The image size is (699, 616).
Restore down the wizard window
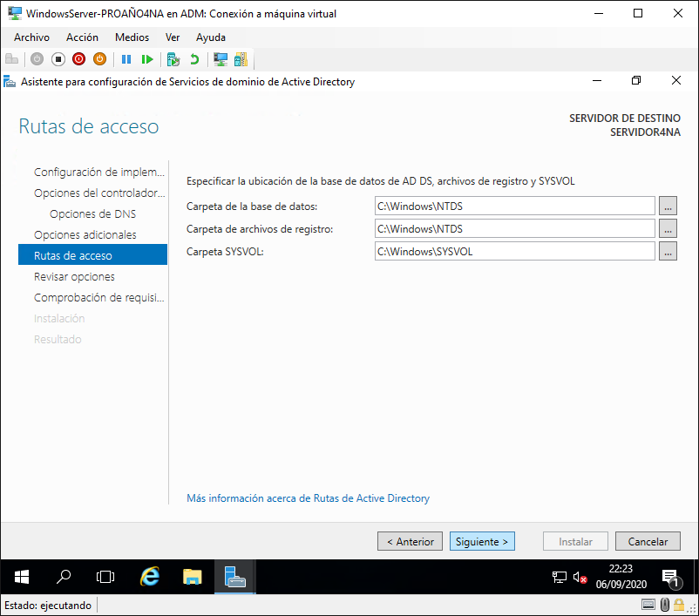click(x=636, y=81)
